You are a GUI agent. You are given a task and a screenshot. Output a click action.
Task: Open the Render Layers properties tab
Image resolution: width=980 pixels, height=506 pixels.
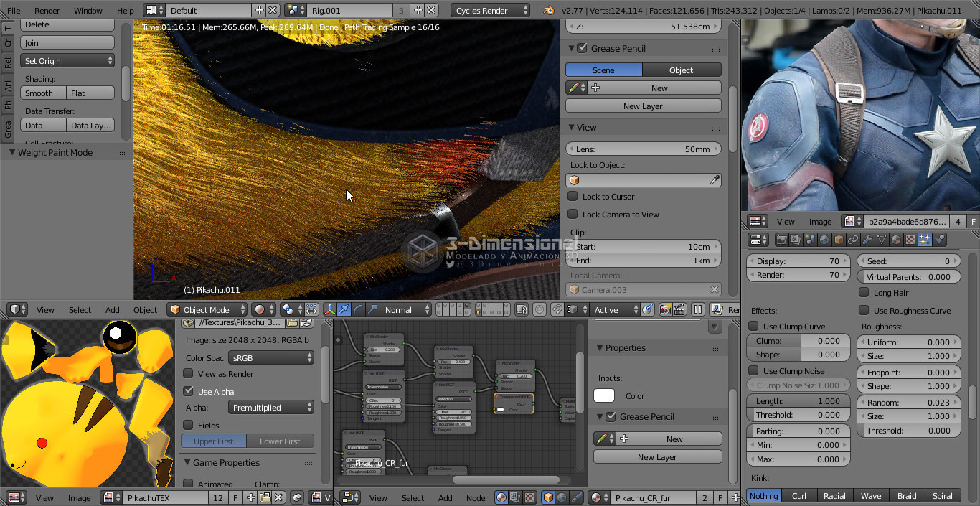pos(796,240)
